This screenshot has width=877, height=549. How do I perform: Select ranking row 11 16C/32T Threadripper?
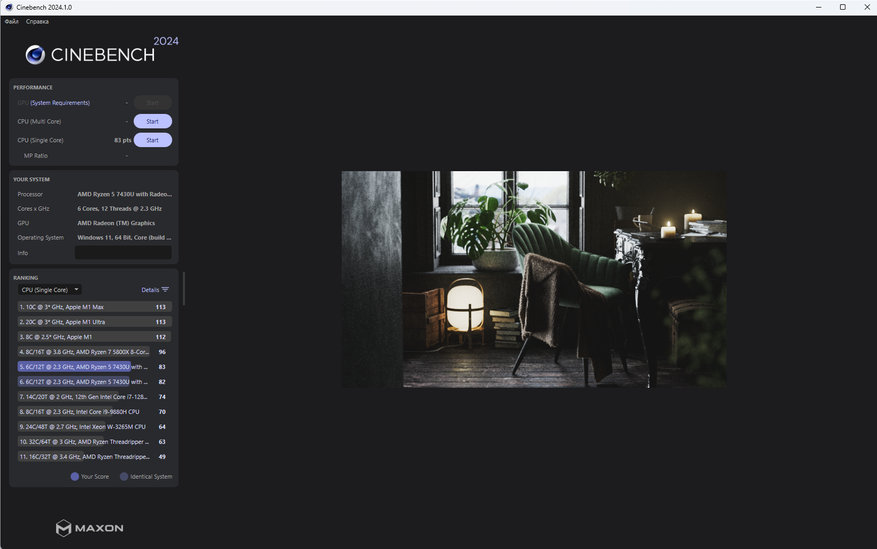coord(95,457)
